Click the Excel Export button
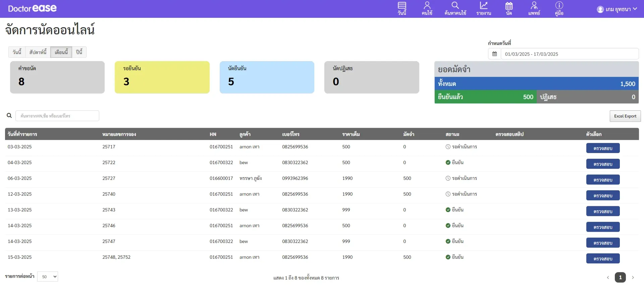 pos(625,116)
